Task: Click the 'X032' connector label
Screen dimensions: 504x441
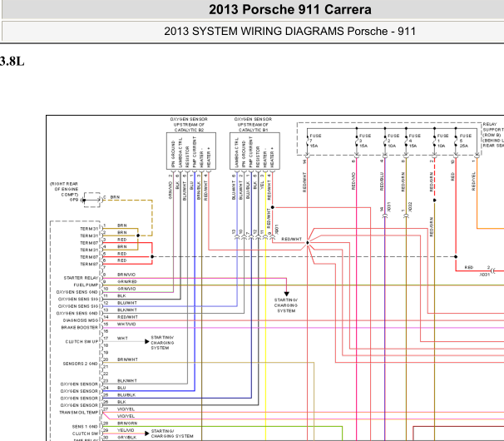Action: [x=410, y=207]
